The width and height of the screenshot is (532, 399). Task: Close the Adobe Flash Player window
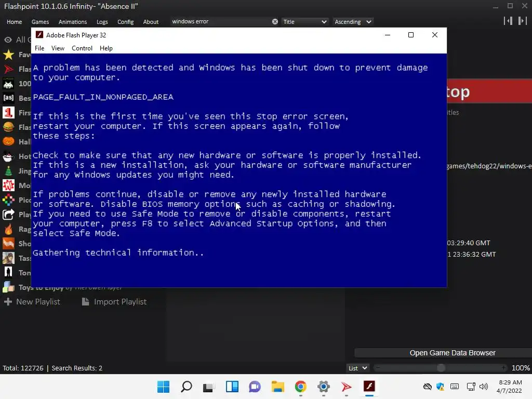(435, 35)
